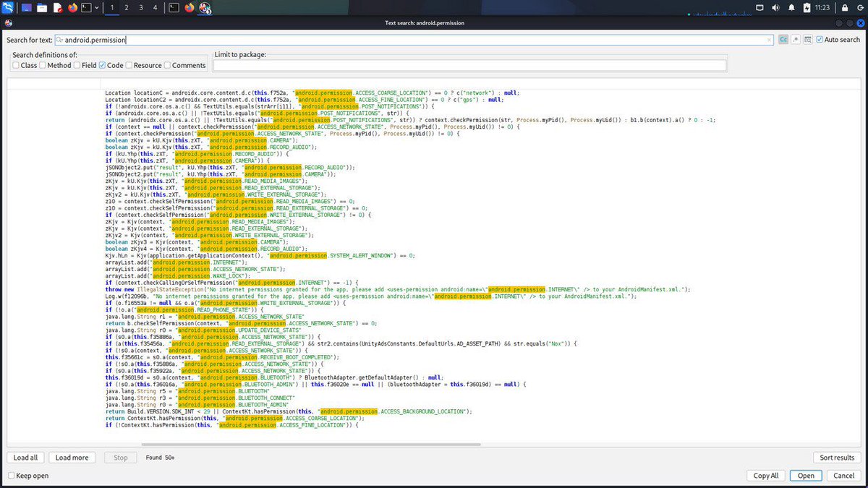Click the Sort results button
The width and height of the screenshot is (868, 488).
[837, 458]
